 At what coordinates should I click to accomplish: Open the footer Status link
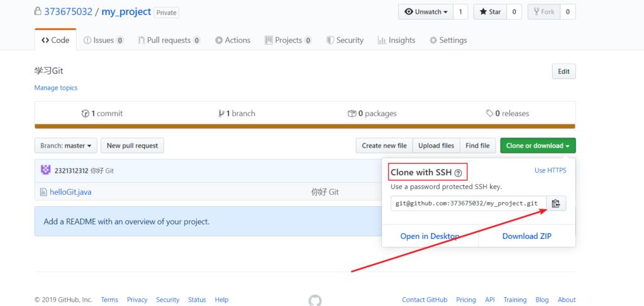[197, 300]
